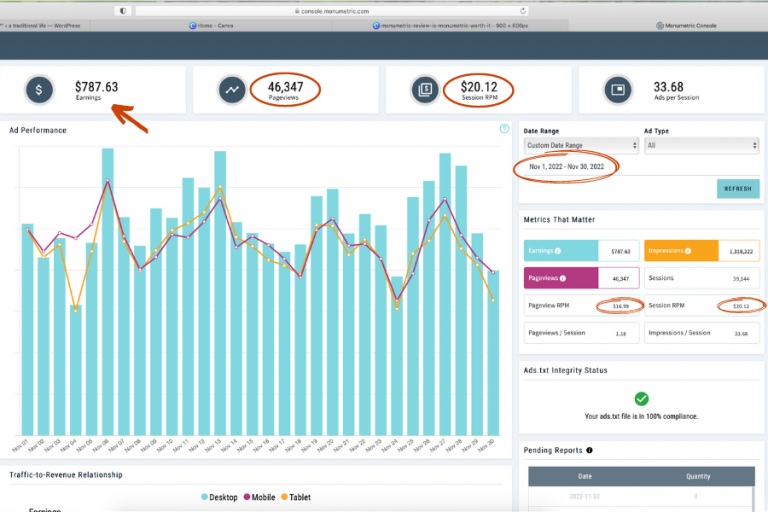Click the Pending Reports info icon
This screenshot has height=512, width=768.
coord(589,450)
